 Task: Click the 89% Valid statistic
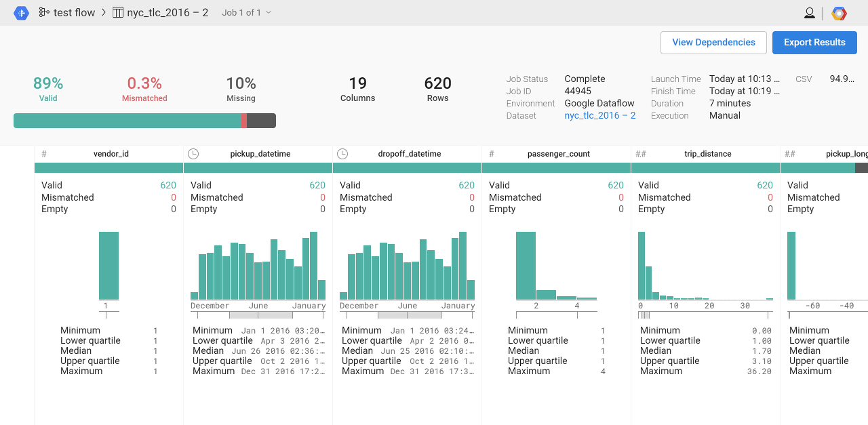pos(48,89)
